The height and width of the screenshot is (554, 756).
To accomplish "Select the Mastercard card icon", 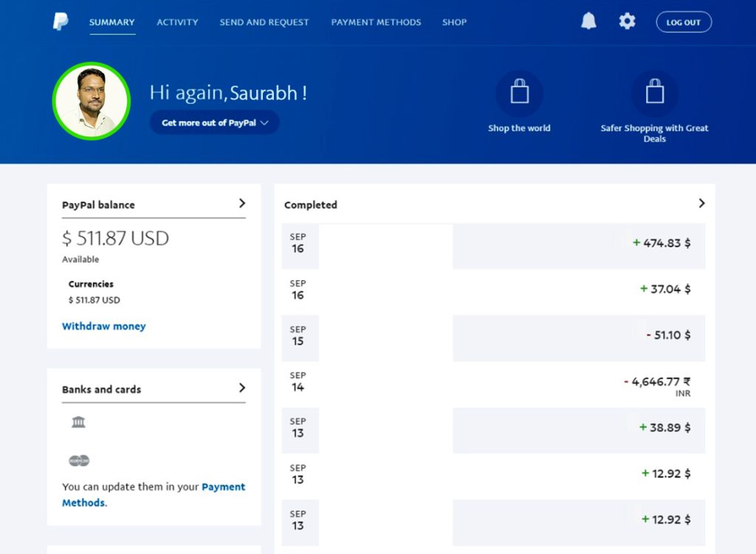I will pyautogui.click(x=79, y=460).
